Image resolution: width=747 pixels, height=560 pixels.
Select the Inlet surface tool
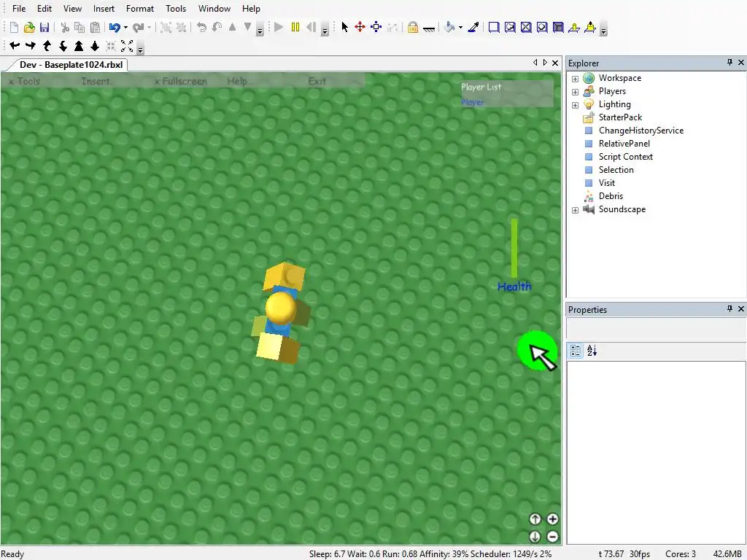558,27
